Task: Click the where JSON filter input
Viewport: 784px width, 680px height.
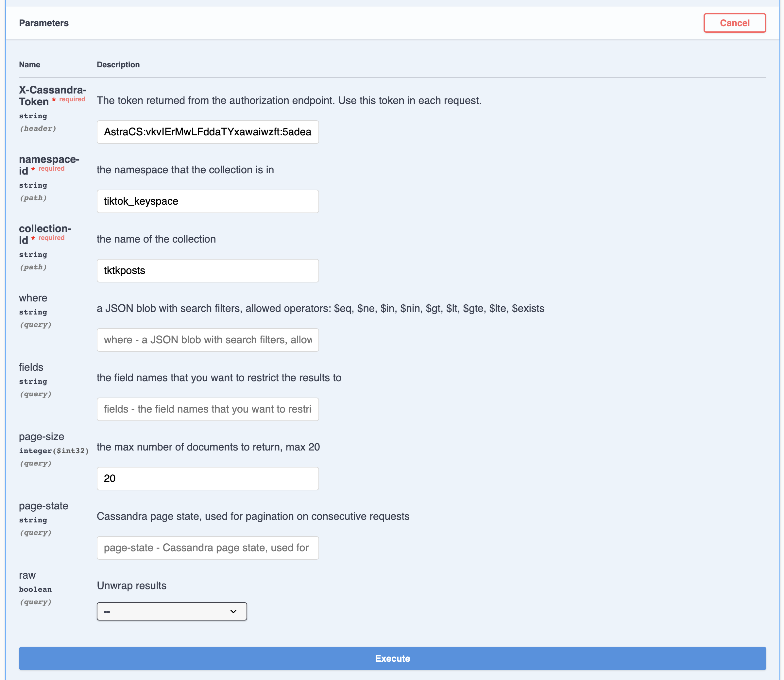Action: coord(208,340)
